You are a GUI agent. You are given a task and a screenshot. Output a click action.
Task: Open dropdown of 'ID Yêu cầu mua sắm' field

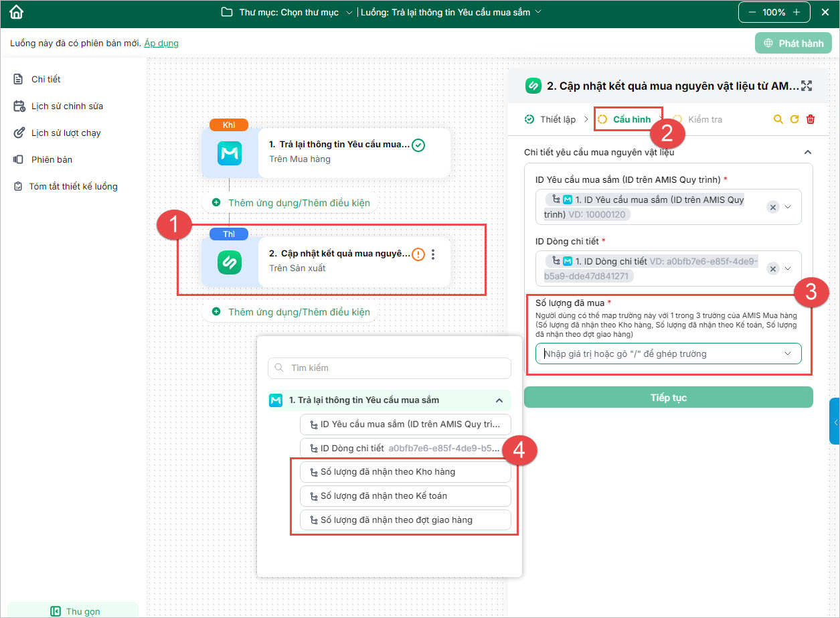[788, 207]
